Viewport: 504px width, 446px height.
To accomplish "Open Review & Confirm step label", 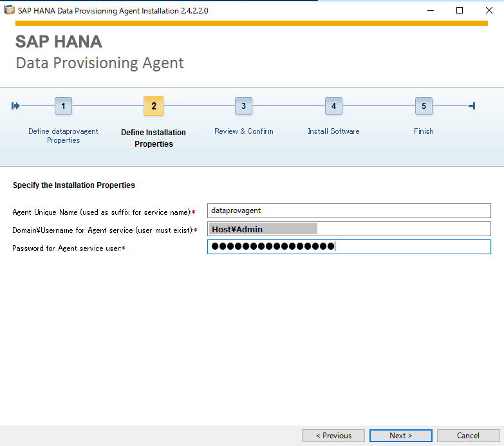I will 244,131.
